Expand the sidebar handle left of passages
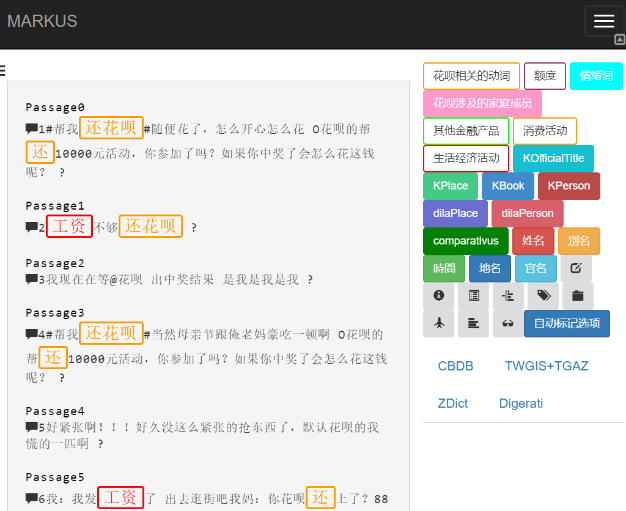Viewport: 626px width, 511px height. (3, 70)
